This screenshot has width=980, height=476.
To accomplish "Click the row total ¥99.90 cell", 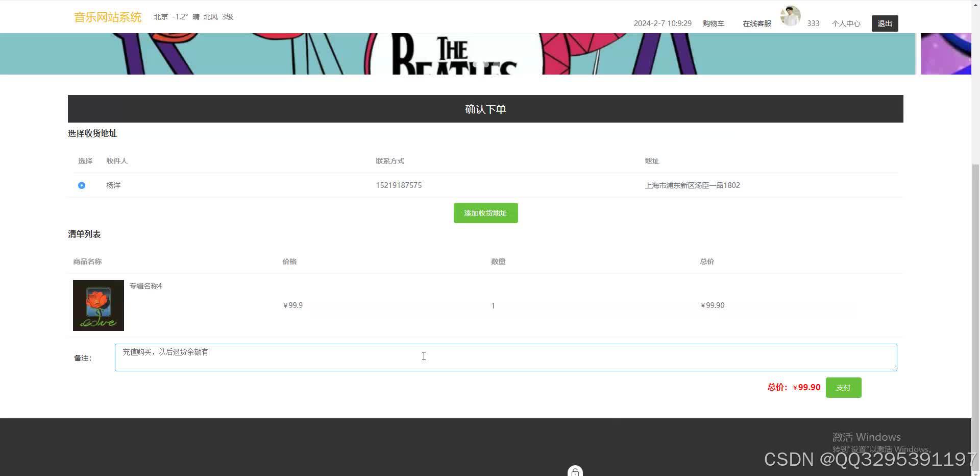I will point(713,305).
